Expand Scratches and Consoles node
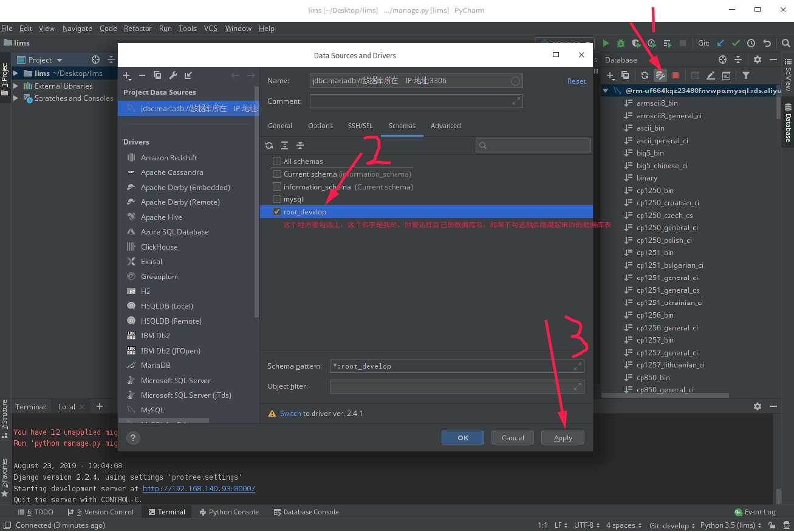 pyautogui.click(x=16, y=98)
